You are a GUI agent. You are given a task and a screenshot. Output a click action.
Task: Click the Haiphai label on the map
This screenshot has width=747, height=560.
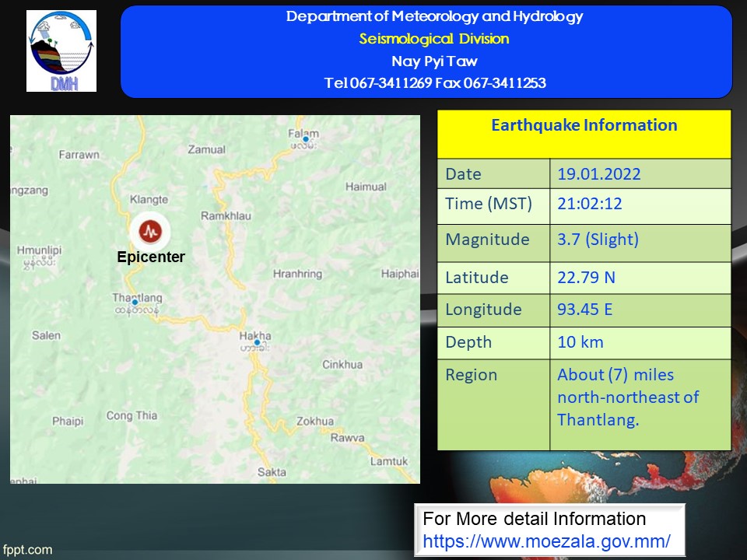tap(400, 274)
